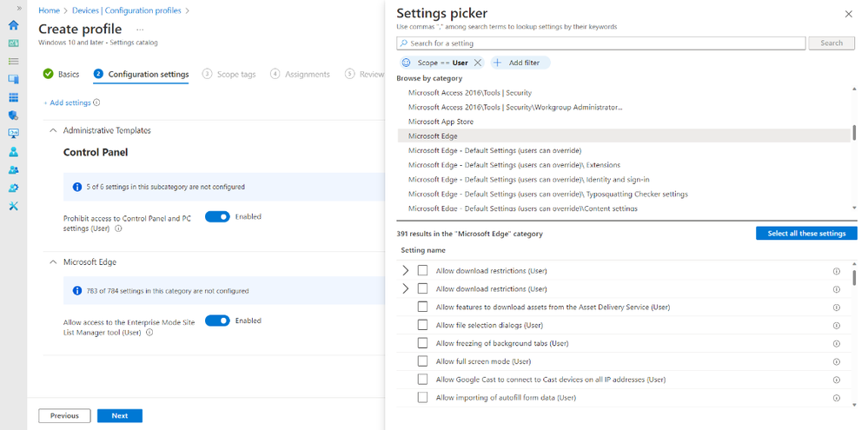Viewport: 868px width, 430px height.
Task: Switch to the Assignments step
Action: click(x=300, y=74)
